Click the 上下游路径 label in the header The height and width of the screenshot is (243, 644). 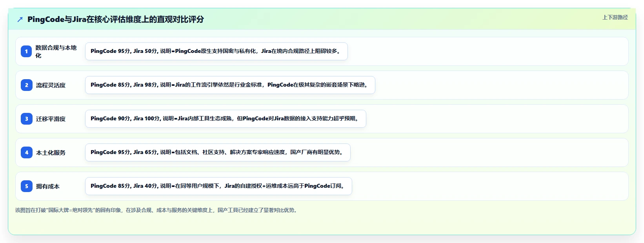pyautogui.click(x=615, y=17)
